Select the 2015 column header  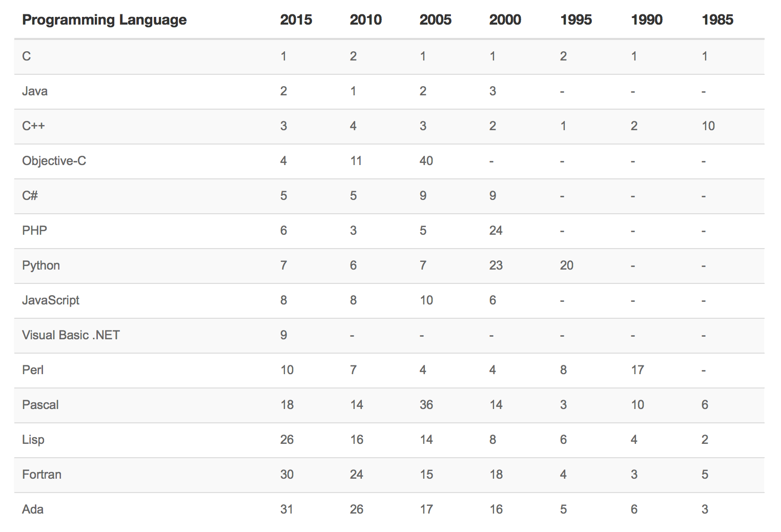[x=296, y=20]
